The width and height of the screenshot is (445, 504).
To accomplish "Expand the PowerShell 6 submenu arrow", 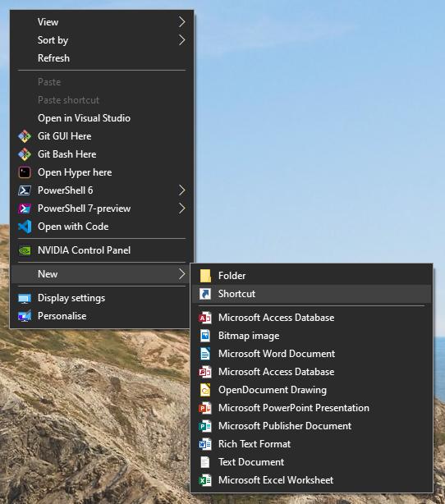I will tap(181, 190).
